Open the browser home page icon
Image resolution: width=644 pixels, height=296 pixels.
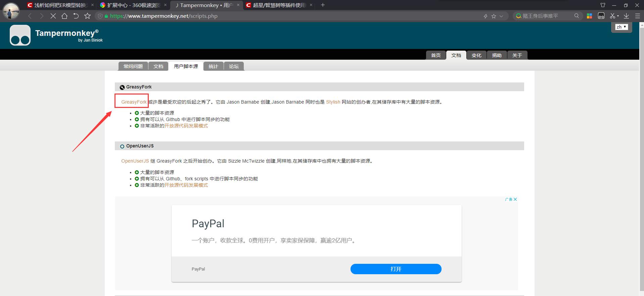click(64, 16)
